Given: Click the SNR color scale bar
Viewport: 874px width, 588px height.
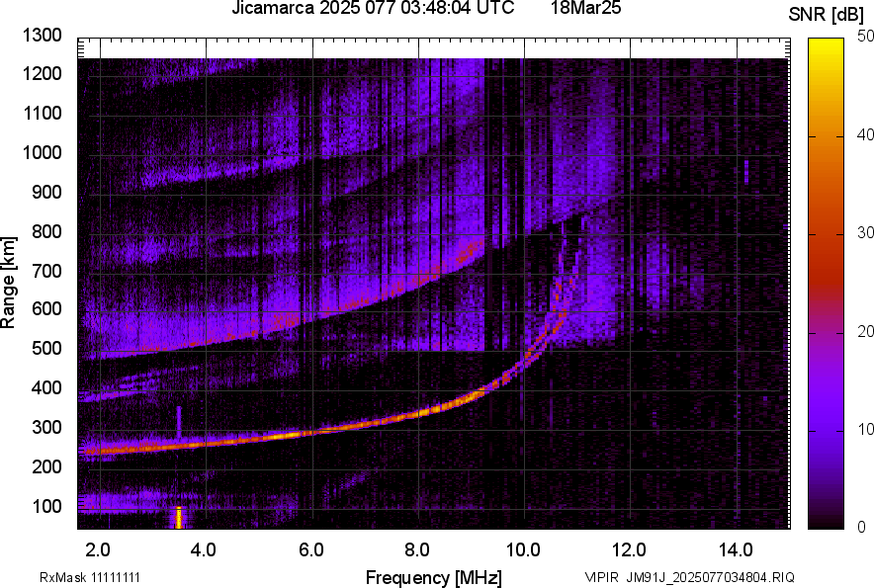Looking at the screenshot, I should point(827,284).
